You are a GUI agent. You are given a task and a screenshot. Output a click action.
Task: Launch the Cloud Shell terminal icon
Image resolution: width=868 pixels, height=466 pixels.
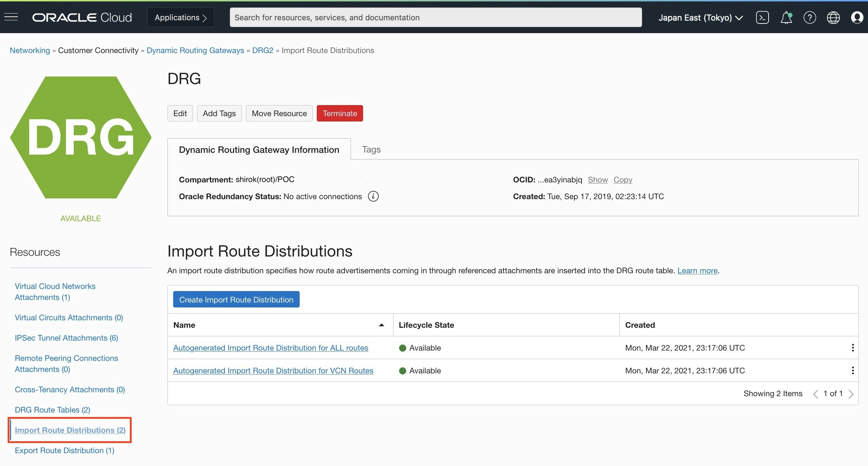[762, 17]
